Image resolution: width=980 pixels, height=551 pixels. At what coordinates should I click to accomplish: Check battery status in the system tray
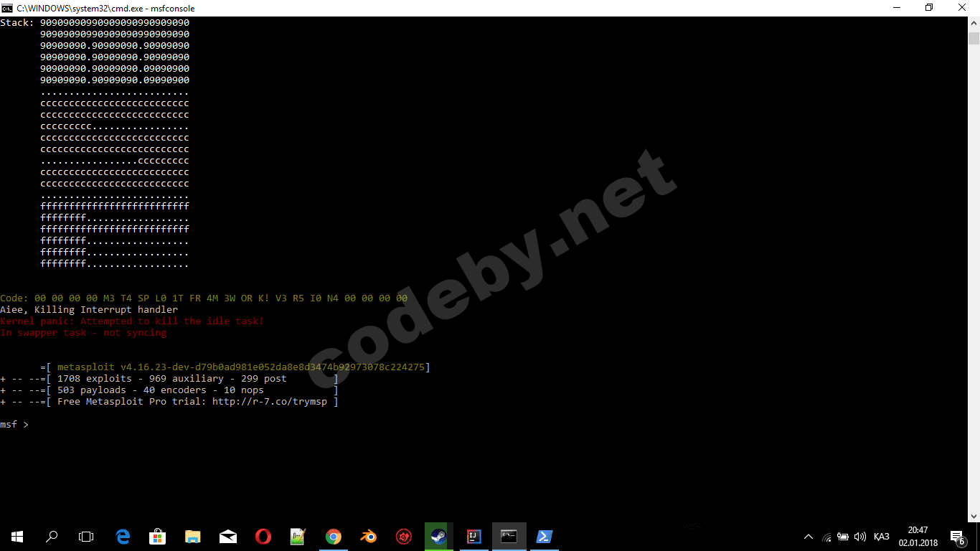coord(843,537)
